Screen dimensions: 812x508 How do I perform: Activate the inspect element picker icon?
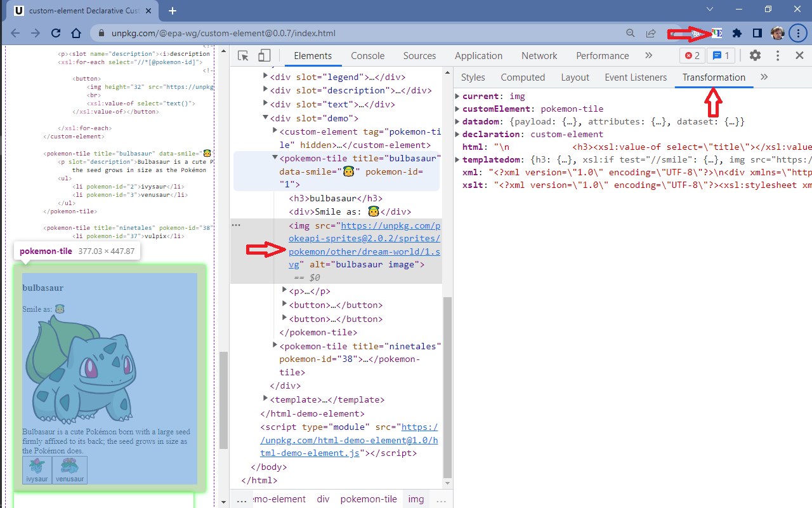[x=243, y=56]
